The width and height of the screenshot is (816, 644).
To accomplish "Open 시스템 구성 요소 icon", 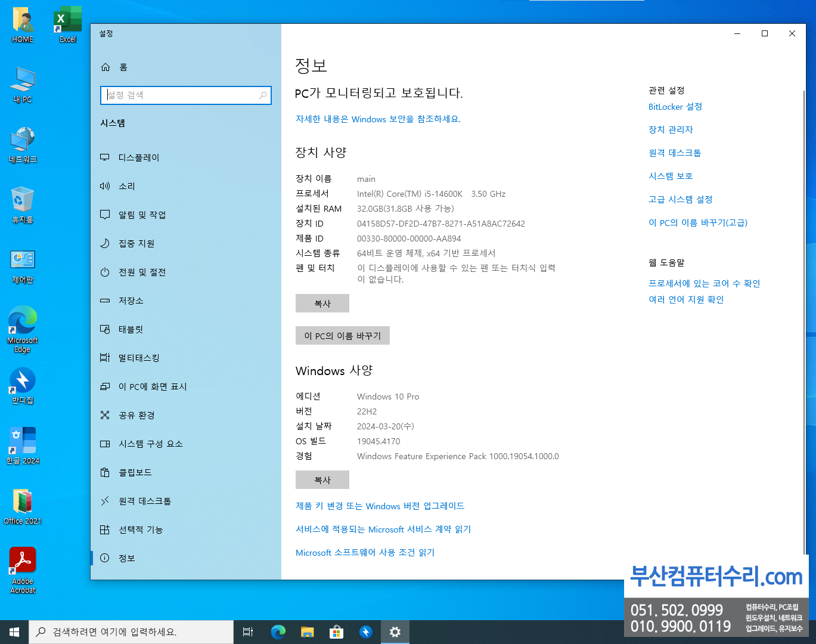I will 105,444.
